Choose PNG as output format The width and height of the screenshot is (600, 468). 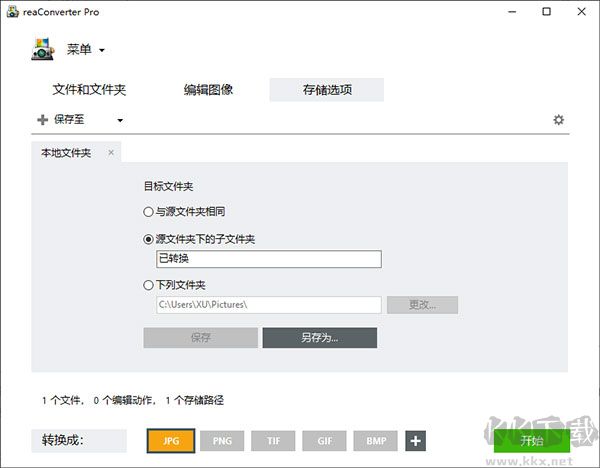(x=222, y=441)
